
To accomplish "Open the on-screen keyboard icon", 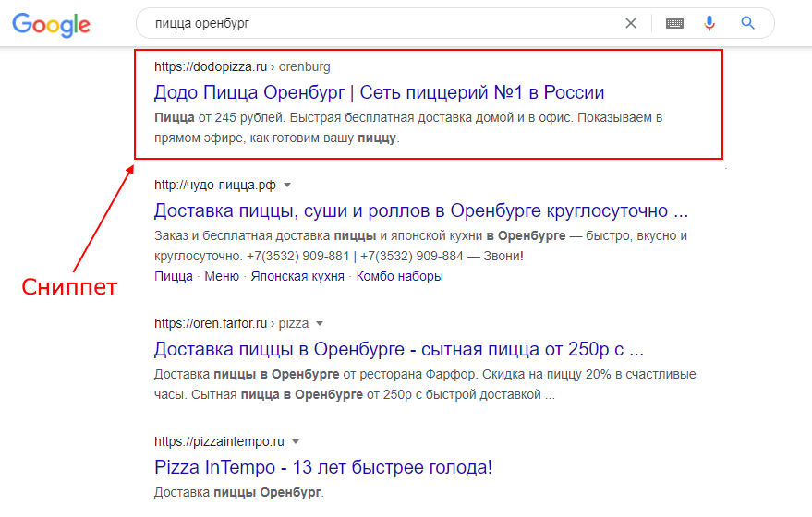I will point(674,23).
